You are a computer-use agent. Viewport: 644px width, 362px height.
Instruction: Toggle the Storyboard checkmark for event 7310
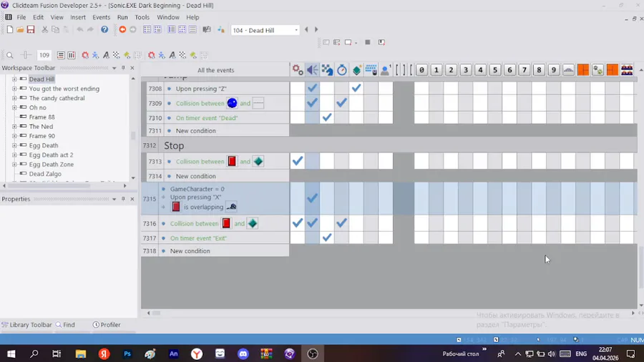(327, 117)
